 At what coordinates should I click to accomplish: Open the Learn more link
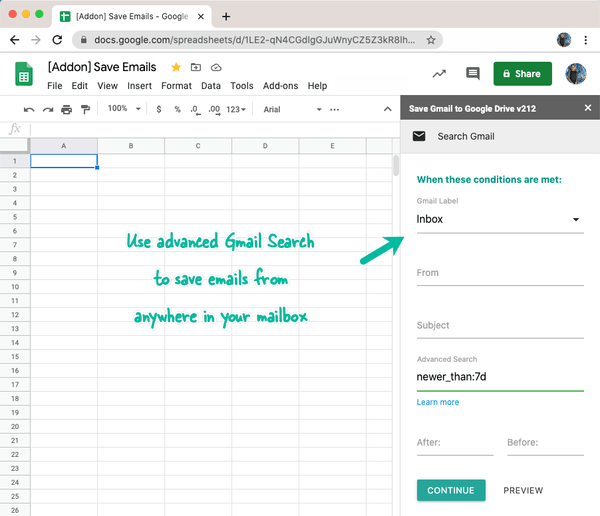438,402
